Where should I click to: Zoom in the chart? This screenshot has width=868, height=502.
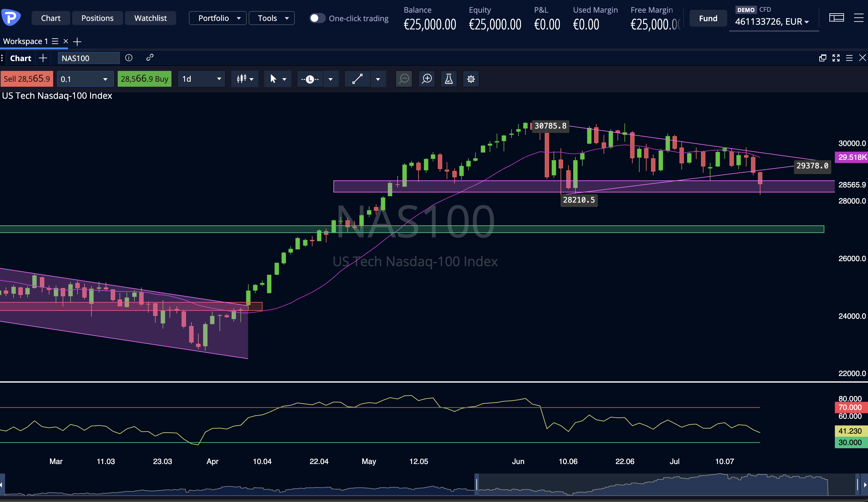click(427, 79)
